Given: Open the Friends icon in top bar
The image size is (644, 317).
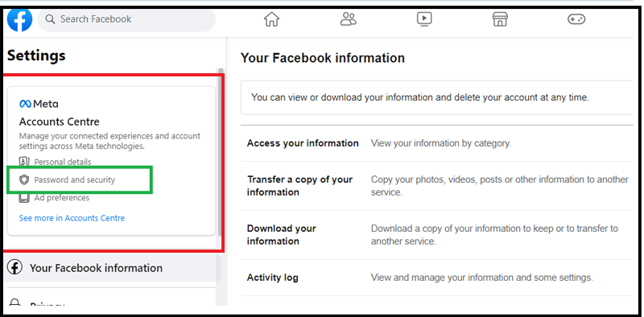Looking at the screenshot, I should (349, 19).
